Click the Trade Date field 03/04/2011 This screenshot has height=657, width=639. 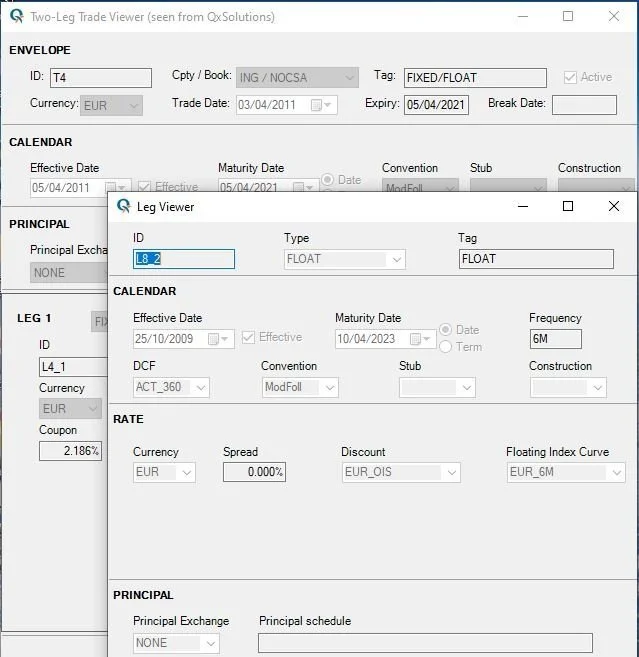(x=287, y=105)
